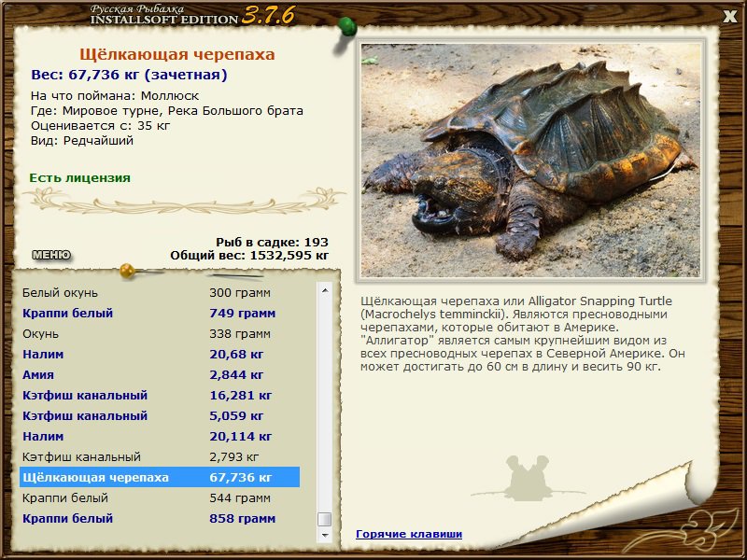Click the green 'Есть лицензия' text
Image resolution: width=747 pixels, height=560 pixels.
[79, 177]
